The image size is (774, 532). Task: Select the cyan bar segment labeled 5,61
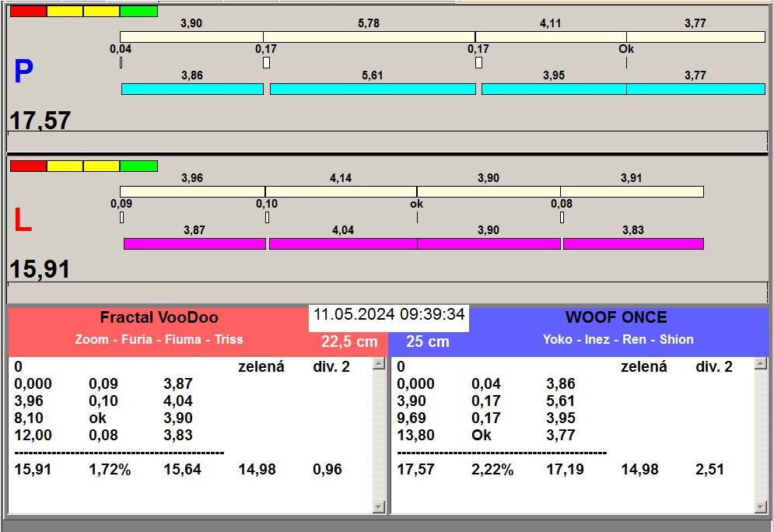click(x=373, y=89)
